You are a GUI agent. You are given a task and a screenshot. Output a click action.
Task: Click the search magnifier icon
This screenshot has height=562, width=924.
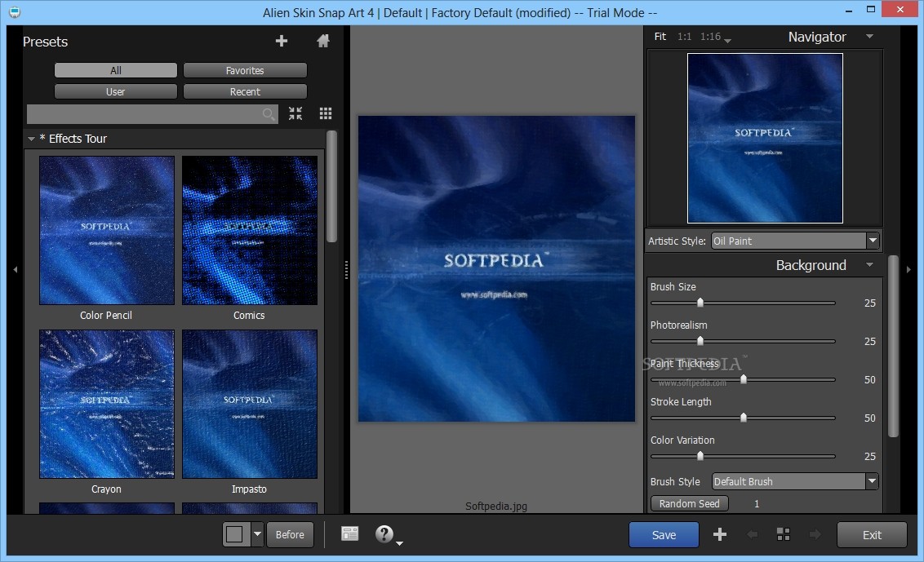(268, 113)
